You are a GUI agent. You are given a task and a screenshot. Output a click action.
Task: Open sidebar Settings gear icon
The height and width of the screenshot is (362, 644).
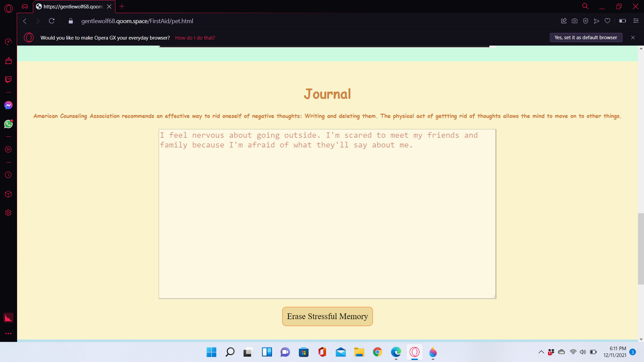click(8, 213)
